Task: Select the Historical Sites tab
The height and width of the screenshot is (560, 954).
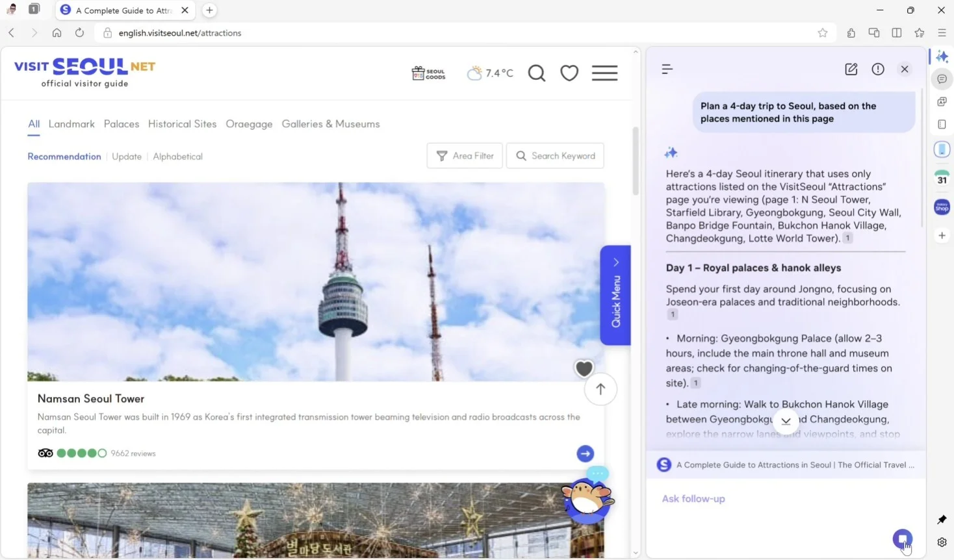Action: click(182, 124)
